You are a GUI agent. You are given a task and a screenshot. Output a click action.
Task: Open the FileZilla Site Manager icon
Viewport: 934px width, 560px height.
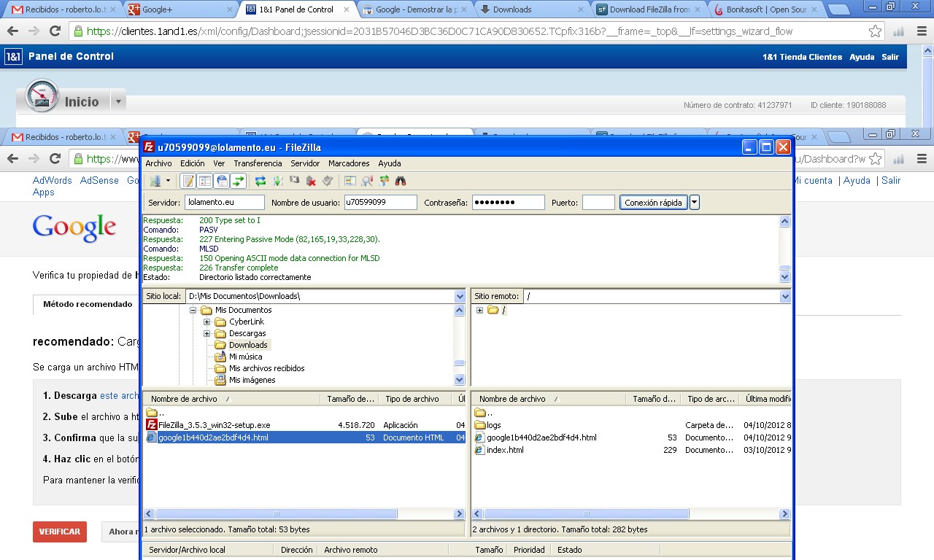155,181
